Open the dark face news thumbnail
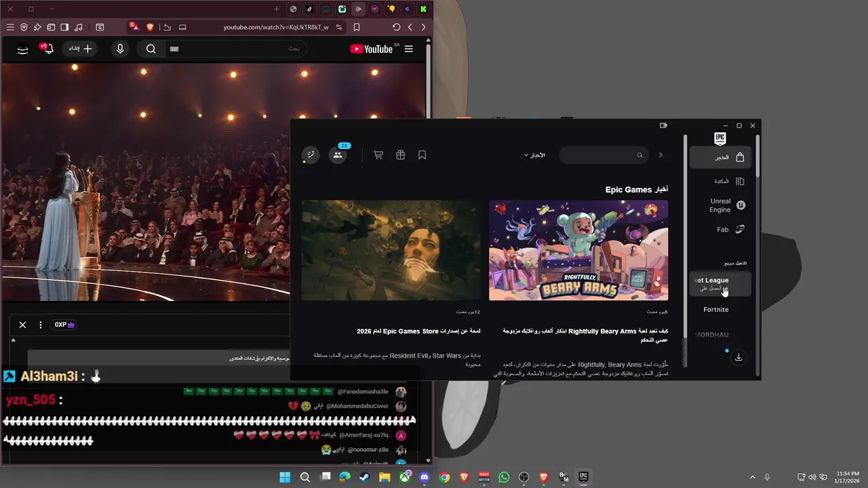The image size is (868, 488). coord(391,250)
